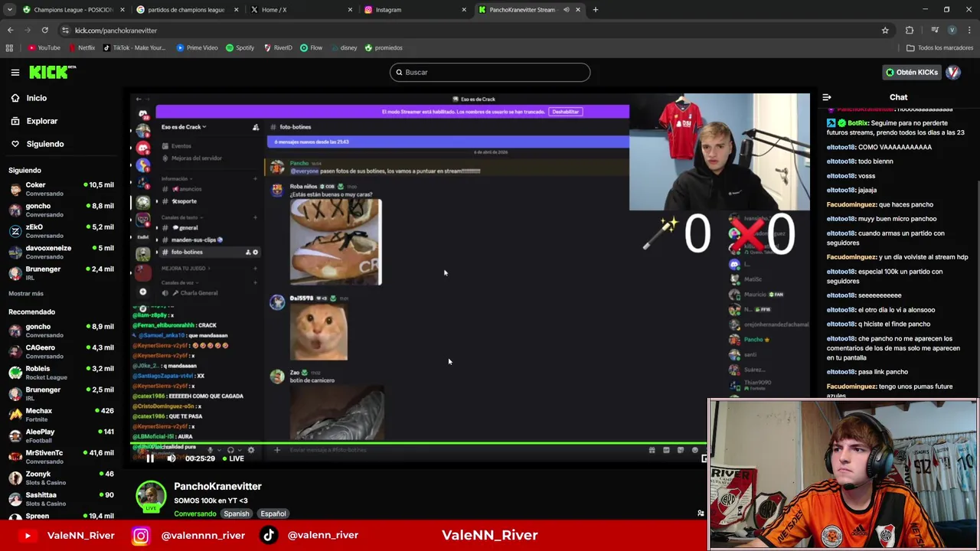Image resolution: width=980 pixels, height=551 pixels.
Task: Click Obtén KICKs button
Action: click(x=911, y=72)
